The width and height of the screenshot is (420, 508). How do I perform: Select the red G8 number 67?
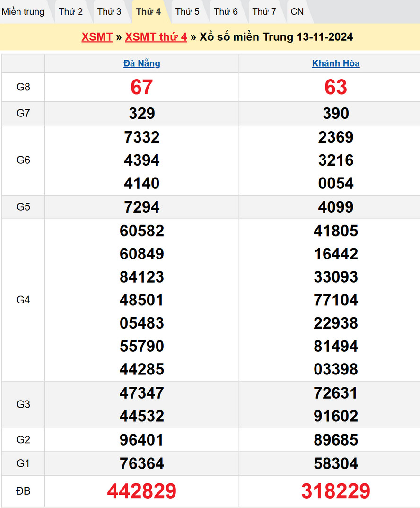point(142,87)
